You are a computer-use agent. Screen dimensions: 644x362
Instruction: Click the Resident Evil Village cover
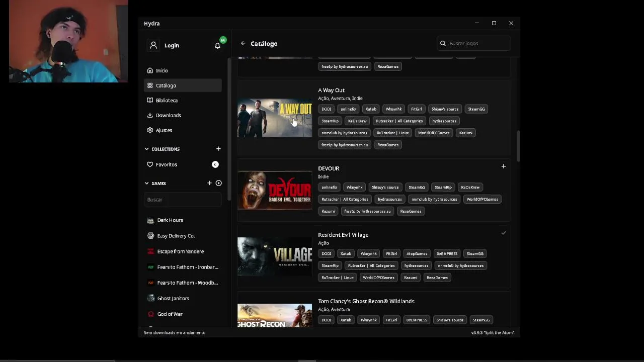coord(275,256)
